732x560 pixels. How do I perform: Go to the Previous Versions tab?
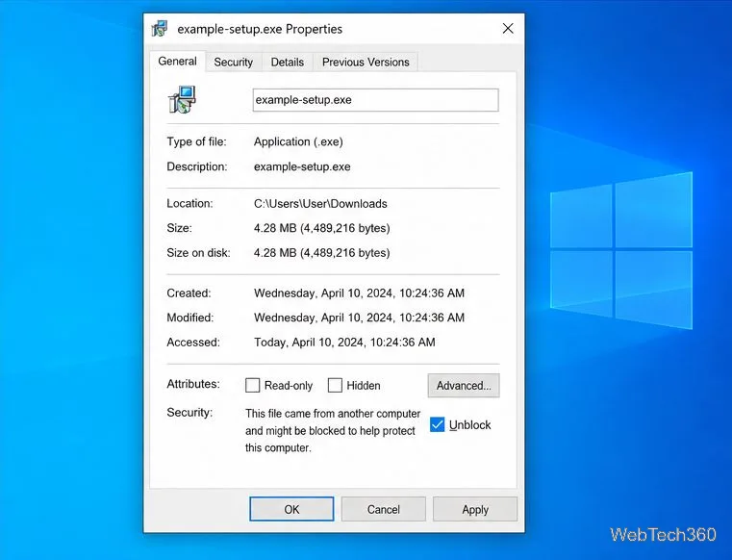coord(366,62)
